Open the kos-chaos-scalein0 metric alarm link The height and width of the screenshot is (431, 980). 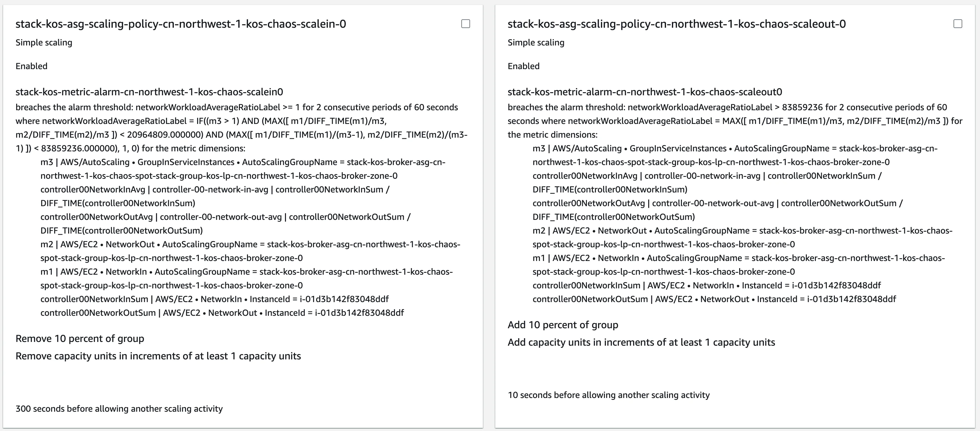click(x=149, y=92)
